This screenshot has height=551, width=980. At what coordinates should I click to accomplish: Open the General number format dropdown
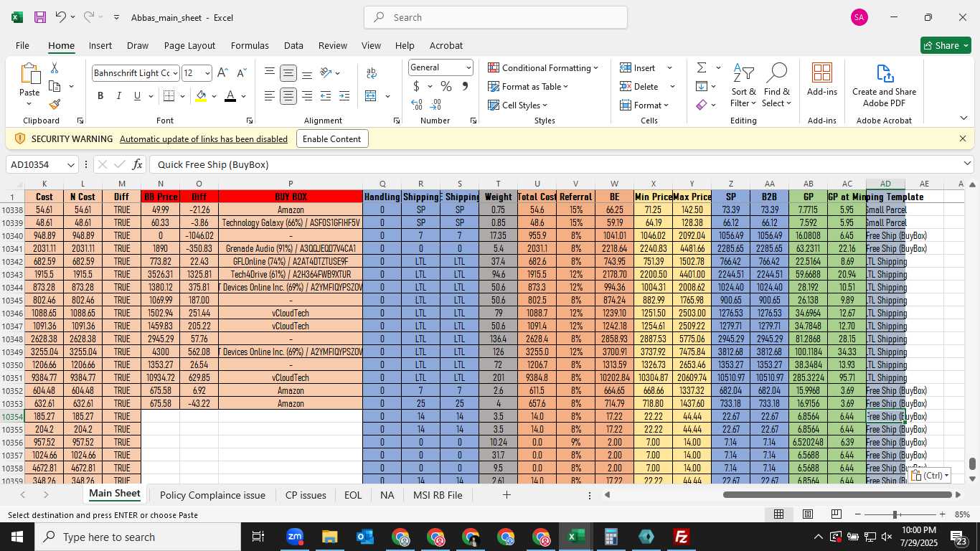[468, 67]
